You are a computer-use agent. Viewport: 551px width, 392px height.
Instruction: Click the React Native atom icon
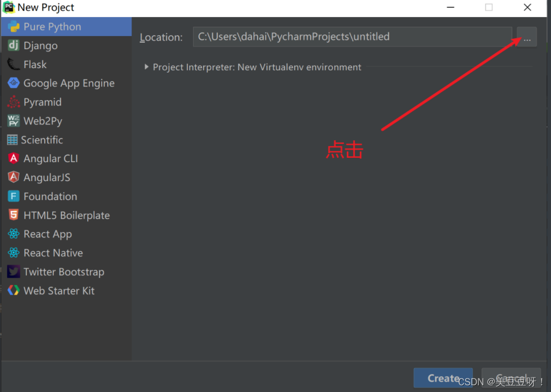pos(13,253)
